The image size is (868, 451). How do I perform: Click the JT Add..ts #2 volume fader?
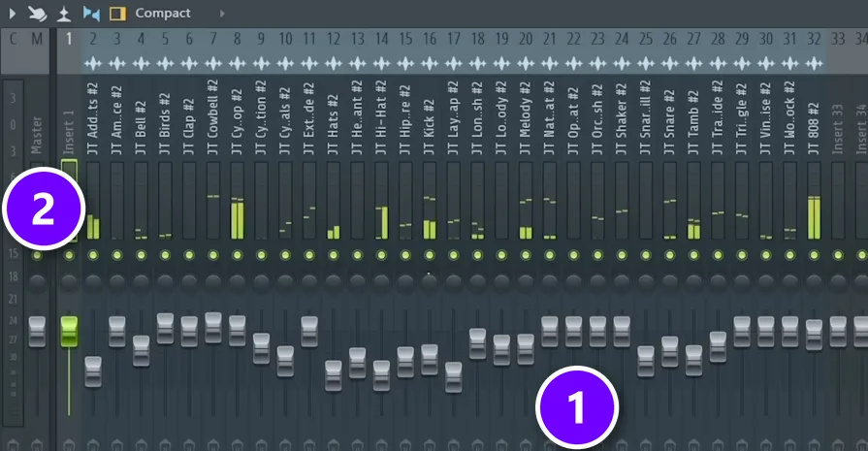93,371
